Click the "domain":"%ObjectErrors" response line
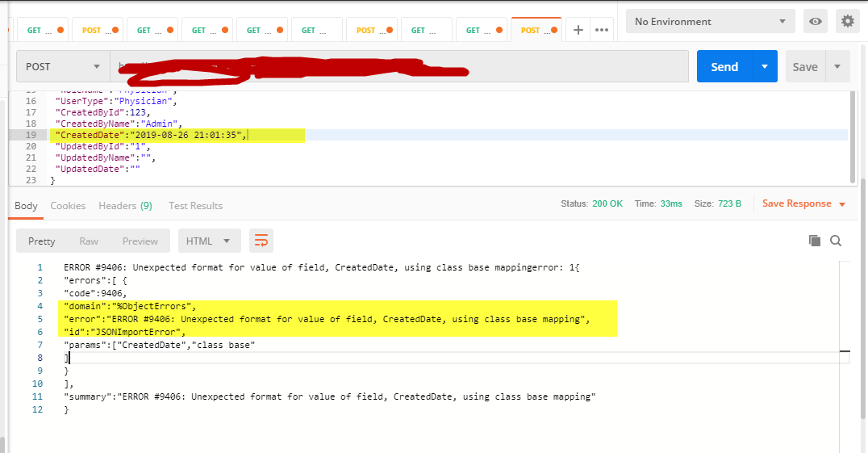 click(x=130, y=306)
